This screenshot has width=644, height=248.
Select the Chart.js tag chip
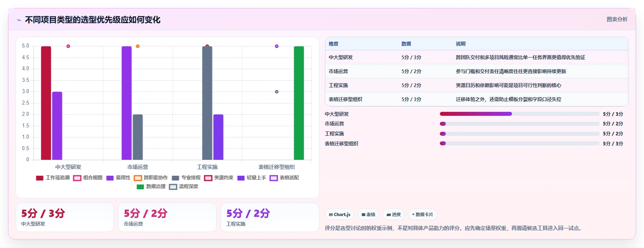pos(339,214)
